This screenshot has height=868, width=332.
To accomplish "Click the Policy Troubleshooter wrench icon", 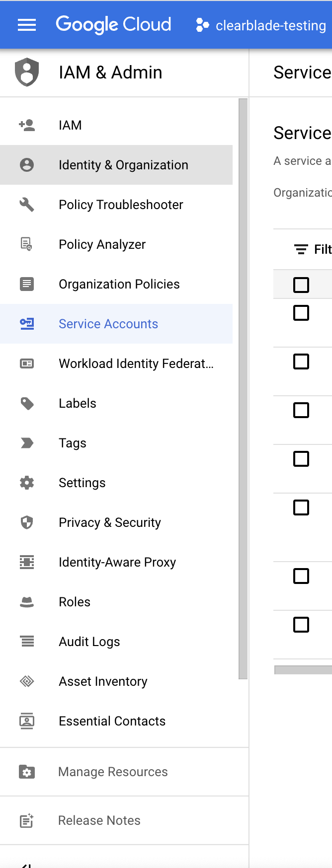I will click(27, 205).
